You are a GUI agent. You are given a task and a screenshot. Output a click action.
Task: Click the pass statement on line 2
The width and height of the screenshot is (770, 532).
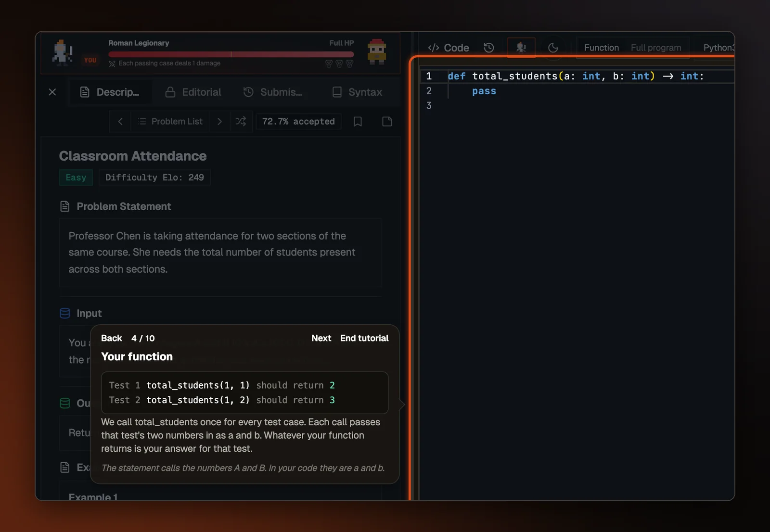(x=484, y=91)
